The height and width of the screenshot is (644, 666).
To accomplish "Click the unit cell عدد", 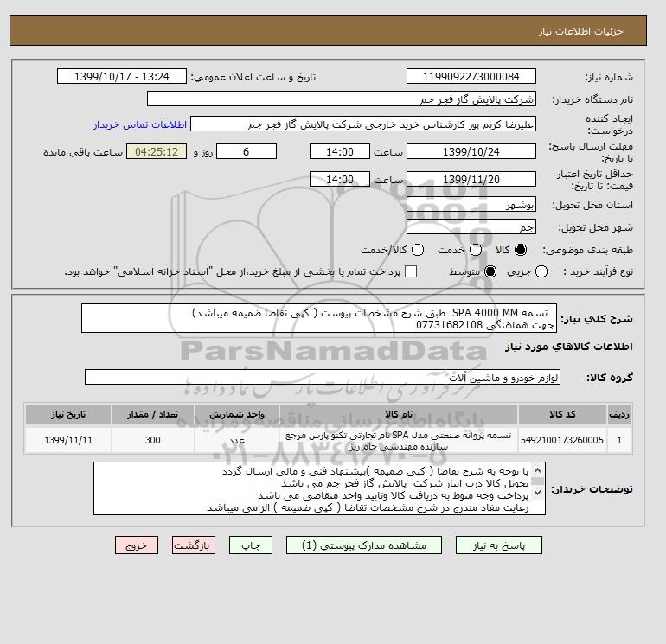I will pyautogui.click(x=237, y=440).
